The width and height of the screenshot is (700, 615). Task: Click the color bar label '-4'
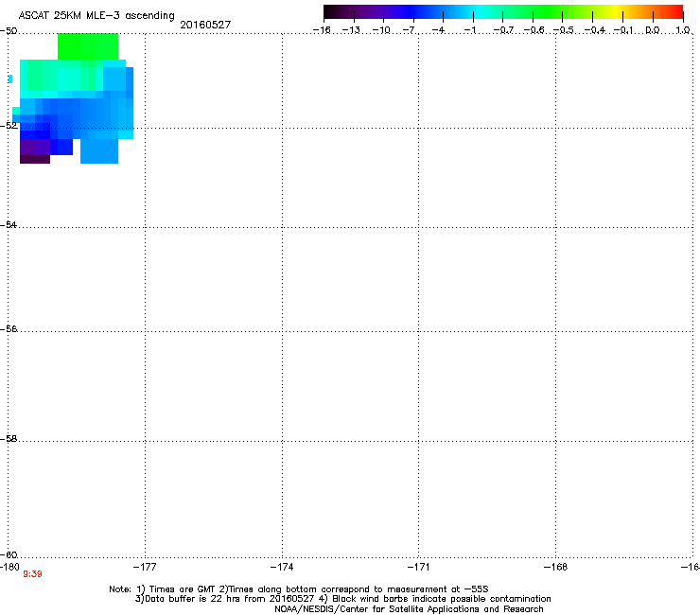click(x=439, y=30)
